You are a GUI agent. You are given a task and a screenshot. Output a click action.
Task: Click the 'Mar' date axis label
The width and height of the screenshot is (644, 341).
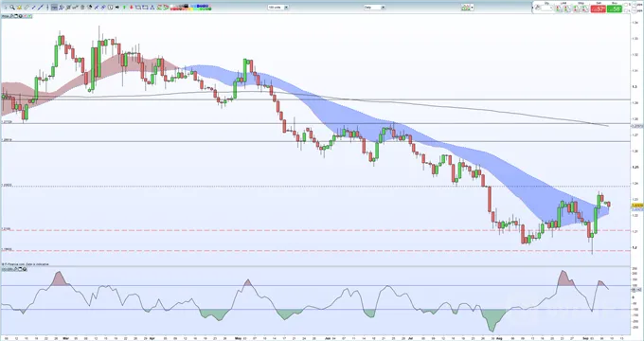click(x=65, y=338)
